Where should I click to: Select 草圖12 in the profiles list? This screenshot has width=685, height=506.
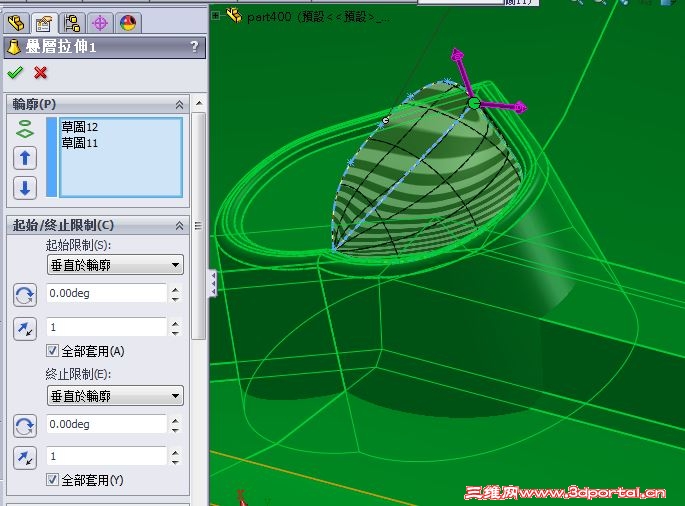(80, 127)
